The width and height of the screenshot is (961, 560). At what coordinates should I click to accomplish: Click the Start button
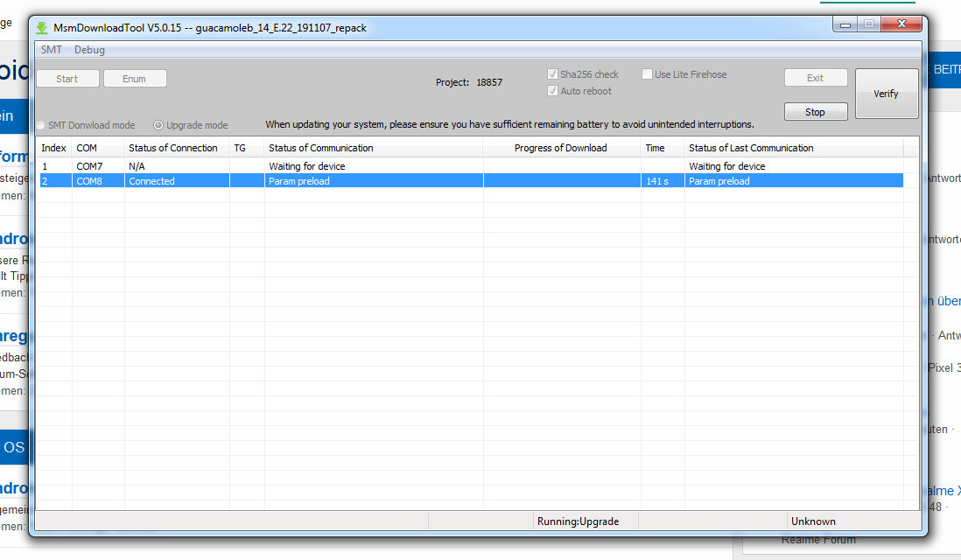click(67, 79)
